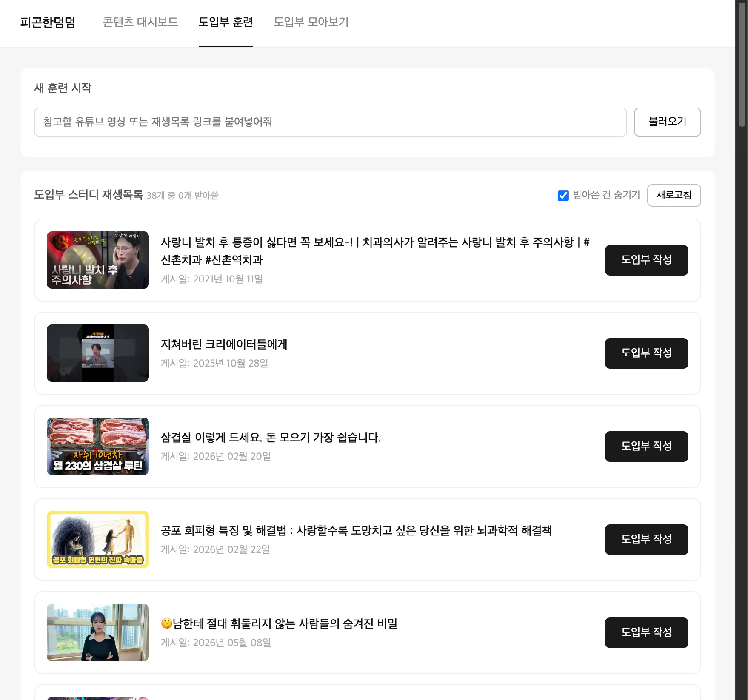The height and width of the screenshot is (700, 748).
Task: Open the 지쳐버린 크리에이터들에게 thumbnail
Action: tap(98, 353)
